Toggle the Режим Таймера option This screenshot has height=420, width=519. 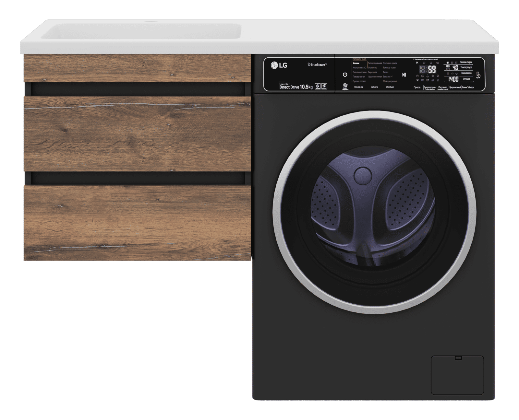click(468, 87)
